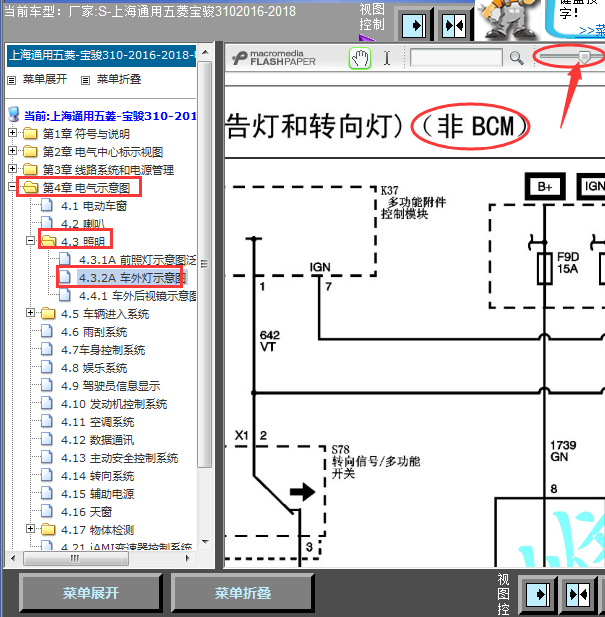
Task: Select the text selection cursor tool
Action: click(387, 58)
